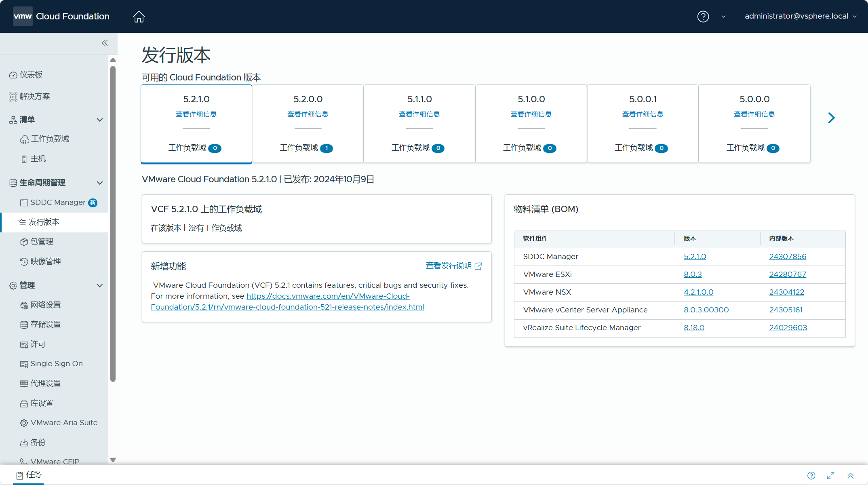The width and height of the screenshot is (868, 485).
Task: Go to 工作负载域 sidebar item
Action: point(44,139)
